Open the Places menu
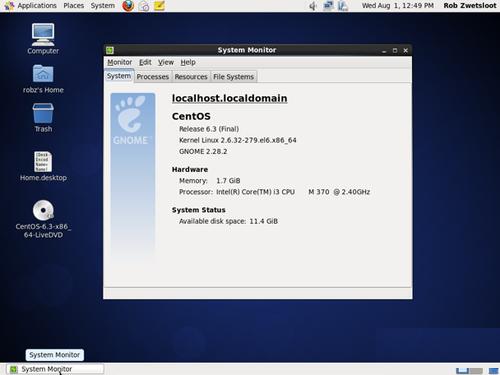This screenshot has height=375, width=500. [x=74, y=6]
